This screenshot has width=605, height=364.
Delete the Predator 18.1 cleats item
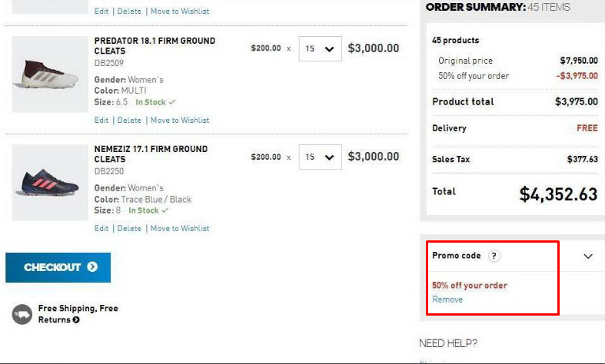pos(129,121)
